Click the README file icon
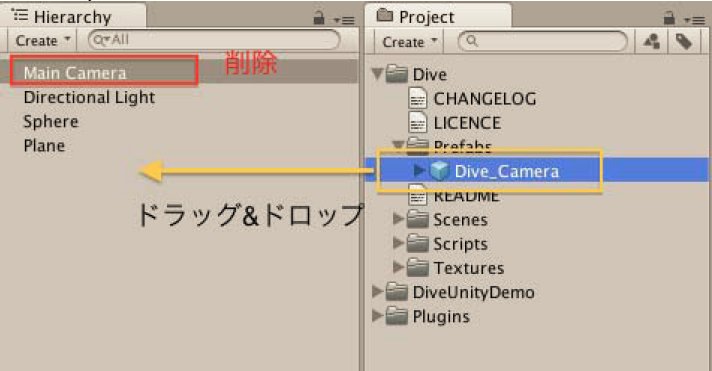Image resolution: width=712 pixels, height=371 pixels. point(417,196)
